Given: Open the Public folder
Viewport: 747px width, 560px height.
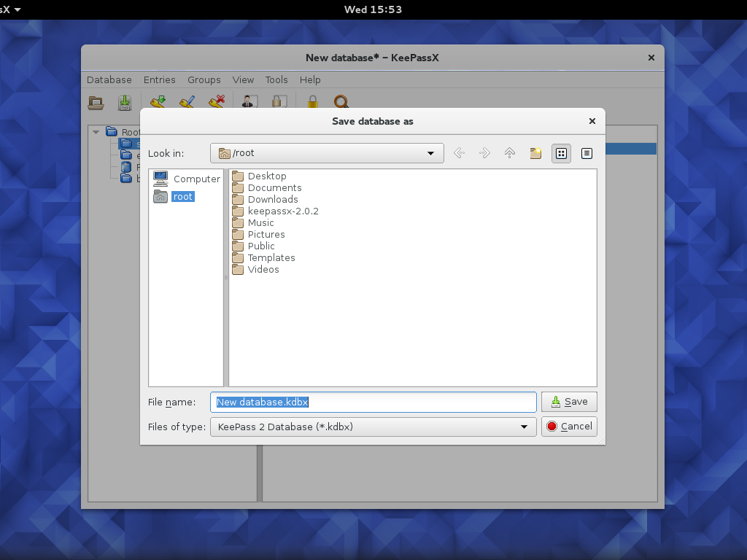Looking at the screenshot, I should tap(253, 246).
